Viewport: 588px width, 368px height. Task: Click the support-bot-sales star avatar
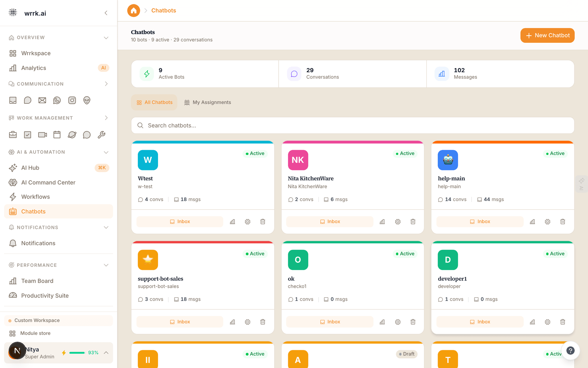click(148, 260)
